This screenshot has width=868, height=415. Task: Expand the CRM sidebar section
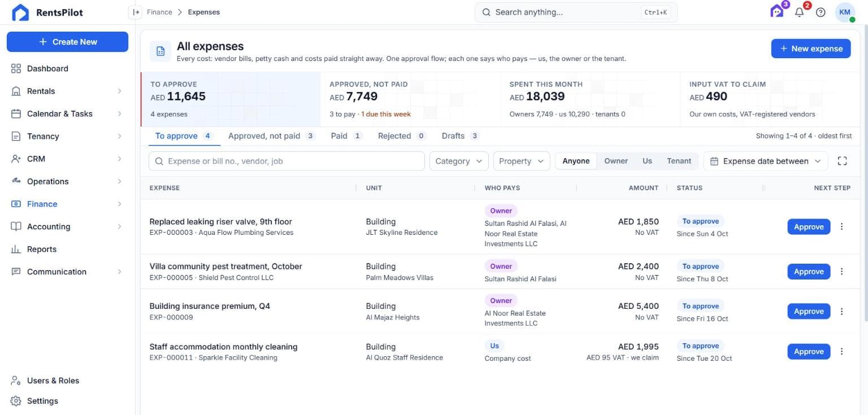pos(67,159)
